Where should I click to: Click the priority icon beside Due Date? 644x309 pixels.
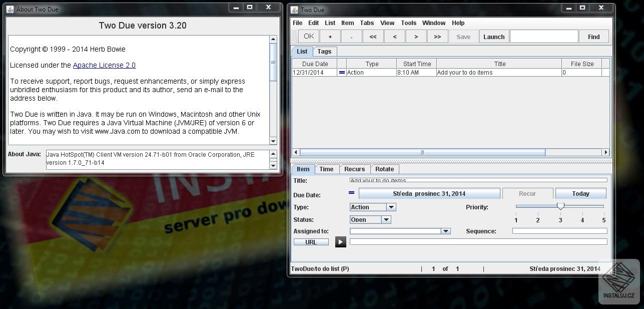351,193
